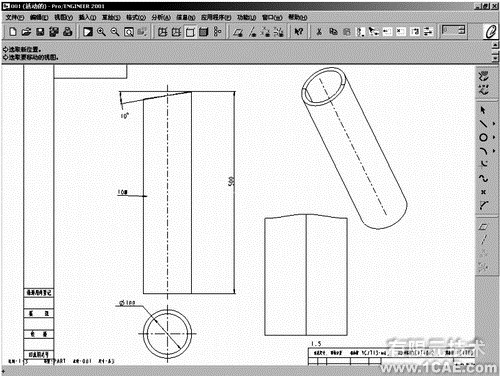Open the 文件(F) menu
Image resolution: width=500 pixels, height=376 pixels.
[x=15, y=17]
